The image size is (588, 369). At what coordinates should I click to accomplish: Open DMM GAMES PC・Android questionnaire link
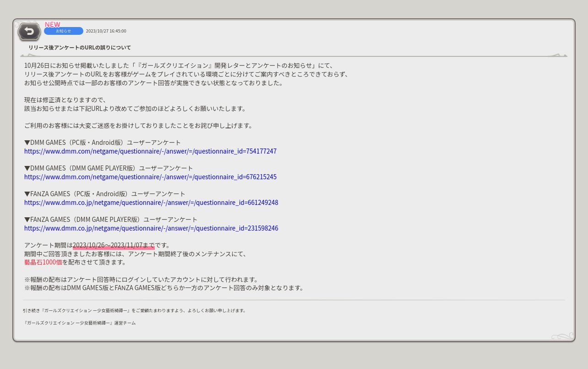tap(150, 151)
